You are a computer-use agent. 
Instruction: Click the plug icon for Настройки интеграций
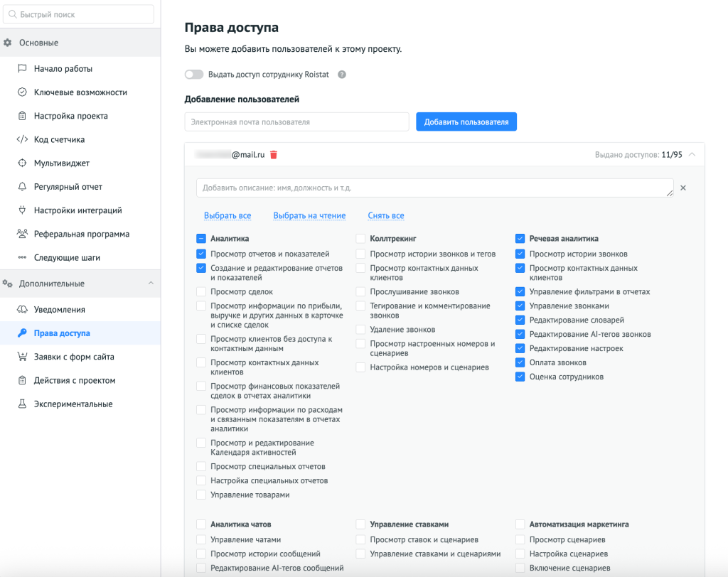pyautogui.click(x=22, y=210)
